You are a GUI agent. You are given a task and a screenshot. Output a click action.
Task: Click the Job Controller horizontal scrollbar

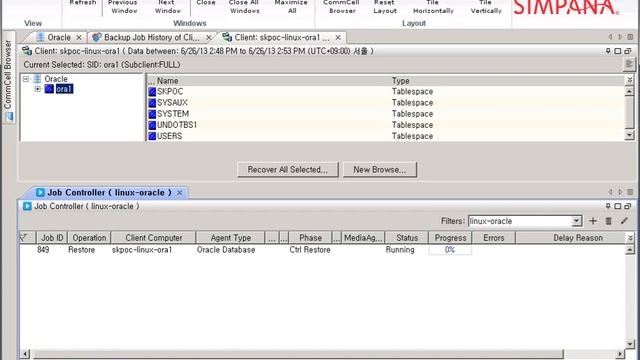coord(298,353)
